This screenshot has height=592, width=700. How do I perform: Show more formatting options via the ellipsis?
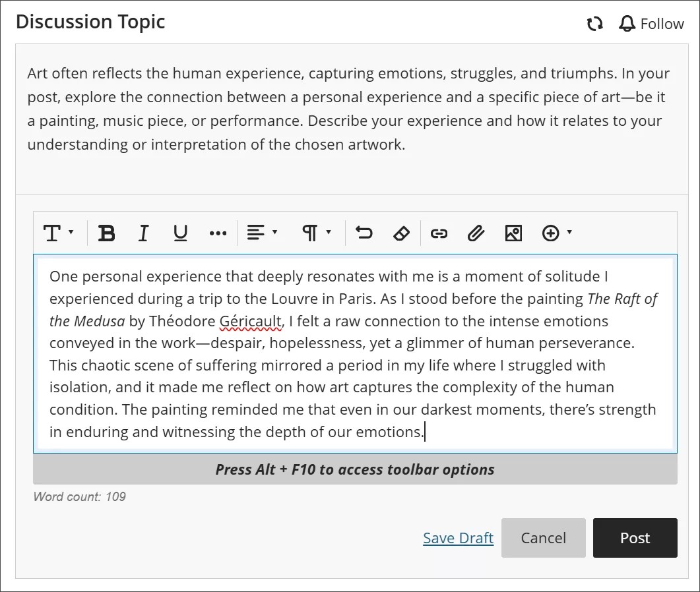(218, 233)
